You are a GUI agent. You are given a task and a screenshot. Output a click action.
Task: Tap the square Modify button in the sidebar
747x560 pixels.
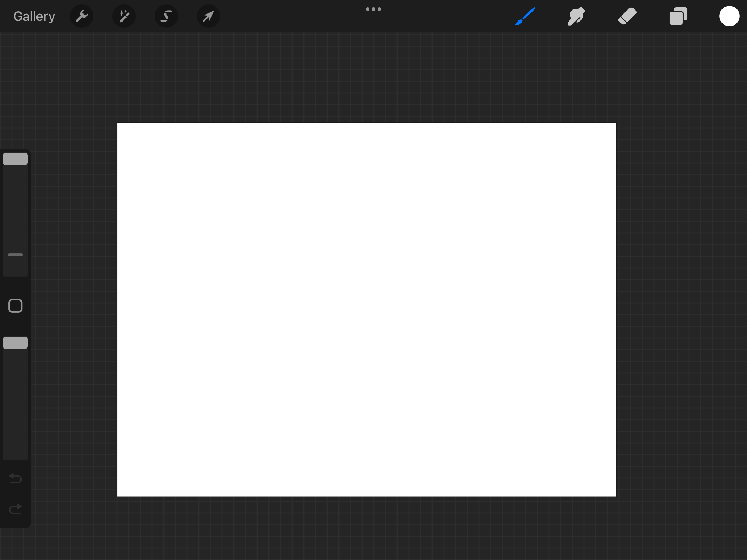15,306
